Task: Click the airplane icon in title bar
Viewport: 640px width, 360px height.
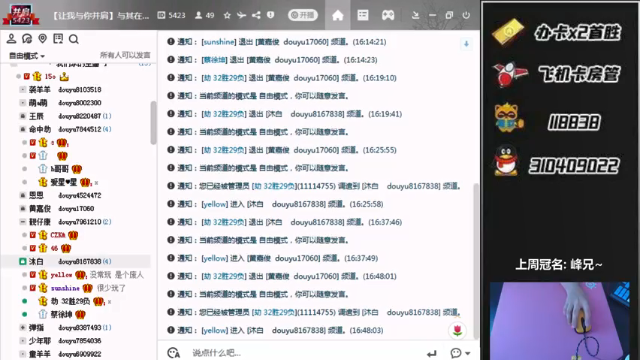Action: [x=242, y=16]
